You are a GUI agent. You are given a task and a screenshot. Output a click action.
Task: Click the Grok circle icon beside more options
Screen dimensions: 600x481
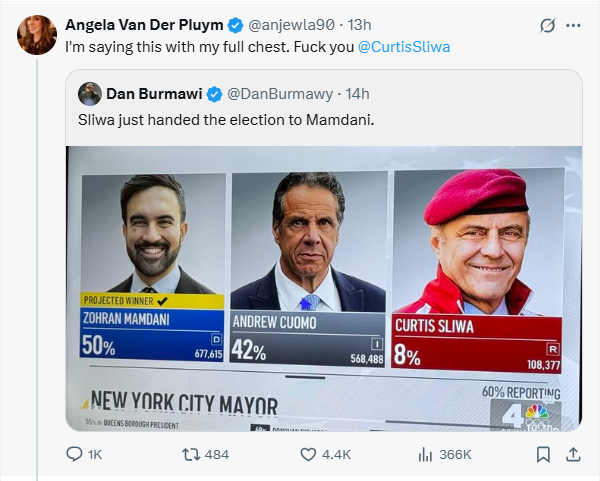[x=547, y=25]
